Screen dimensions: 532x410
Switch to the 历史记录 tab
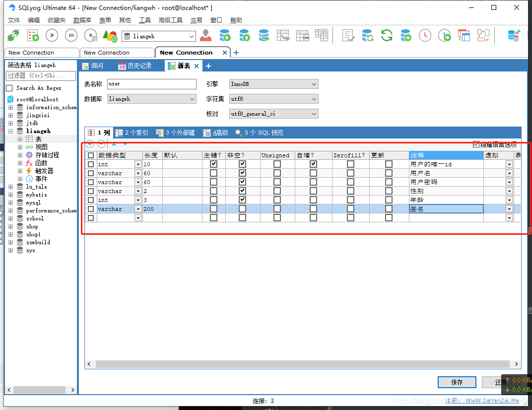coord(135,66)
